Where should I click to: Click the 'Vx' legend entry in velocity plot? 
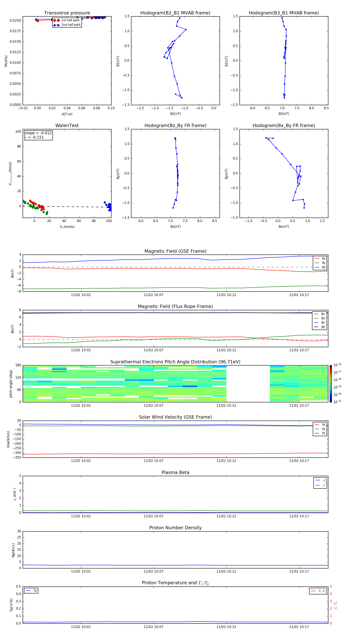tap(320, 424)
